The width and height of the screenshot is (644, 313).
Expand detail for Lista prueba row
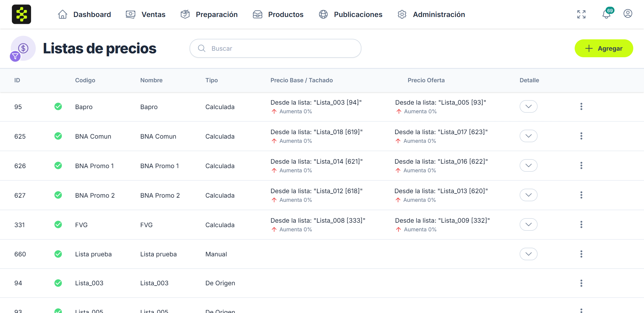(x=529, y=254)
